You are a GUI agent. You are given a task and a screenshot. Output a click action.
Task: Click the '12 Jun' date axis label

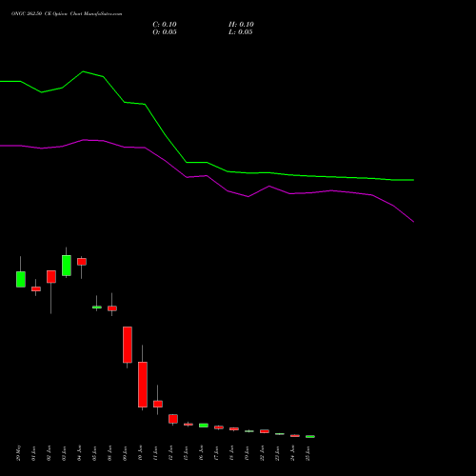click(170, 453)
